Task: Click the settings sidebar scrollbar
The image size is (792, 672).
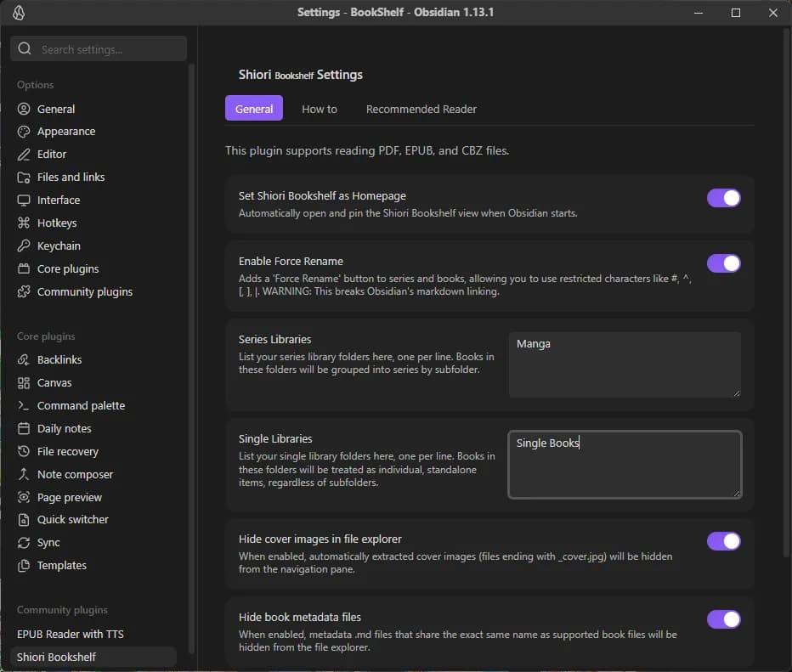Action: tap(191, 359)
